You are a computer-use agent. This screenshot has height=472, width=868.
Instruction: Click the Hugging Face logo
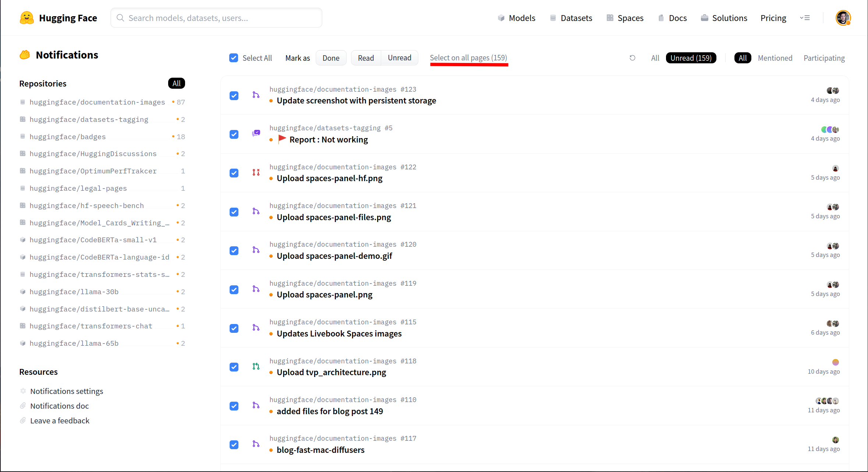click(27, 18)
